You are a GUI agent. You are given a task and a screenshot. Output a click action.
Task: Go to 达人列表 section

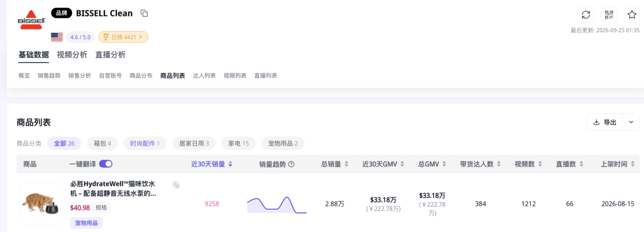204,76
